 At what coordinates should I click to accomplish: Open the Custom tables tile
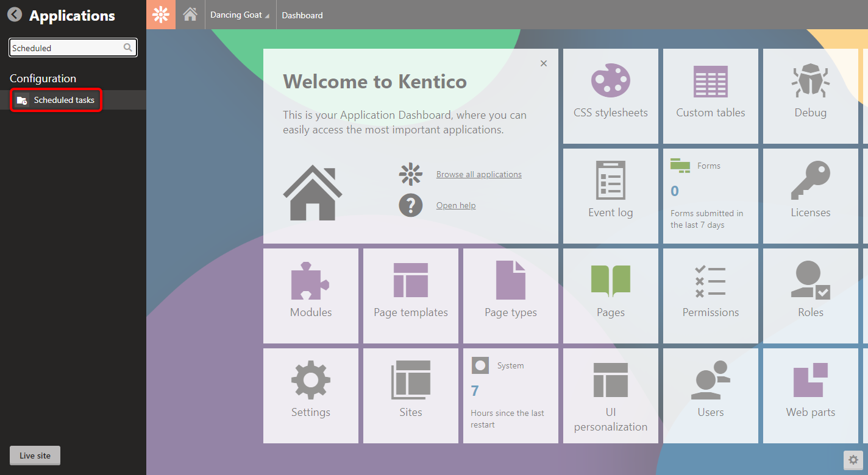coord(711,96)
